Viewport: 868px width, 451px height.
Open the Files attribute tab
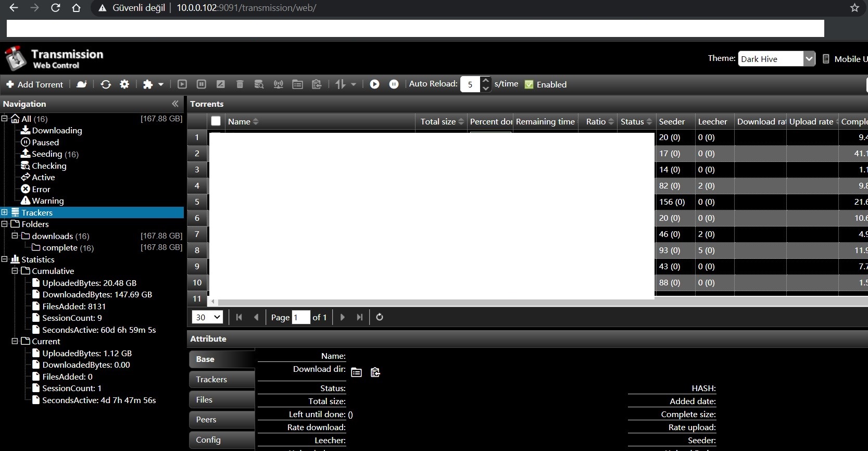tap(222, 400)
